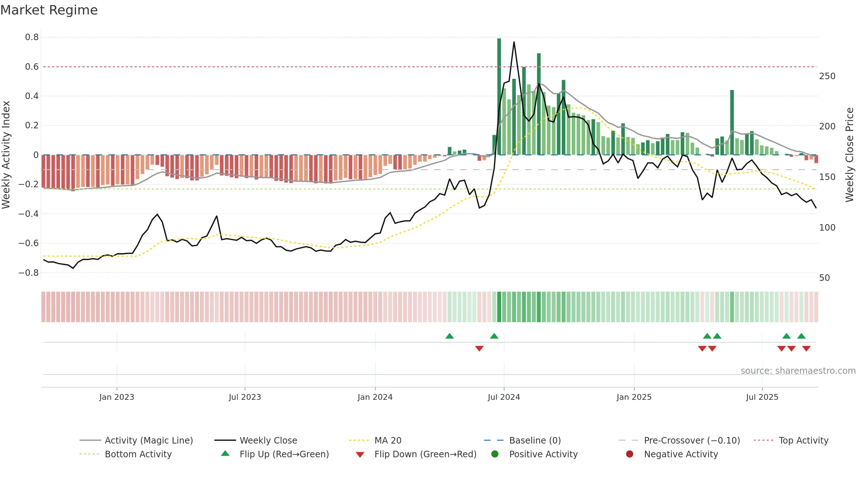Click the Flip Up green triangle legend icon
The image size is (868, 488).
coord(225,453)
